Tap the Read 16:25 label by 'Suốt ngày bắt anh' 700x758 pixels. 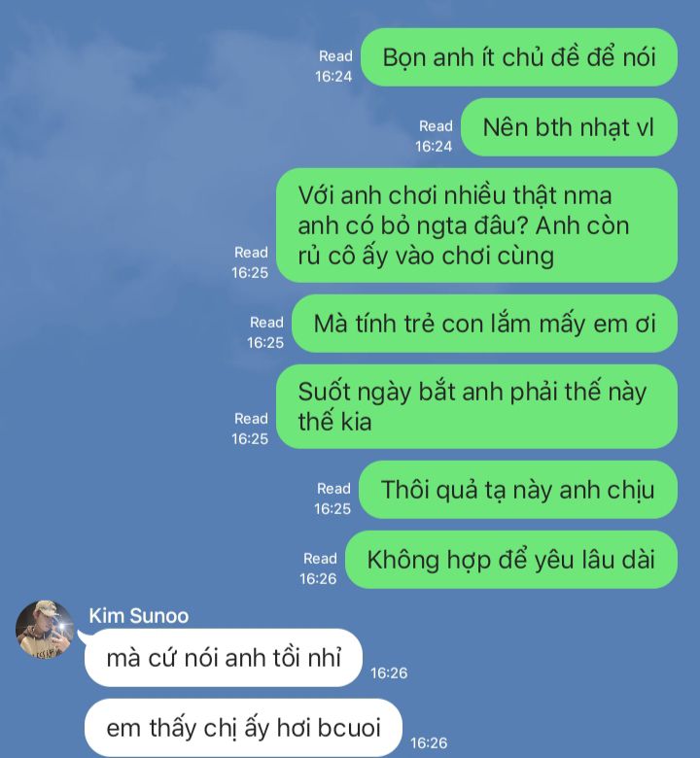(250, 429)
